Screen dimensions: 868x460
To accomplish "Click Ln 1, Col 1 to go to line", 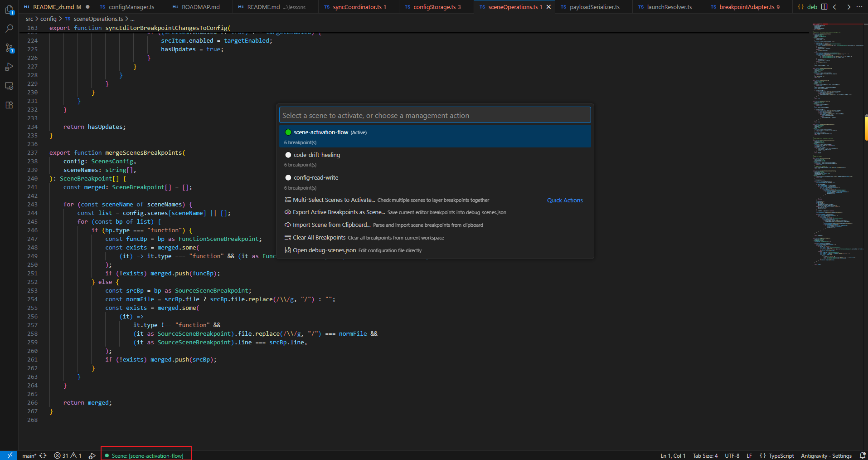I will point(673,455).
